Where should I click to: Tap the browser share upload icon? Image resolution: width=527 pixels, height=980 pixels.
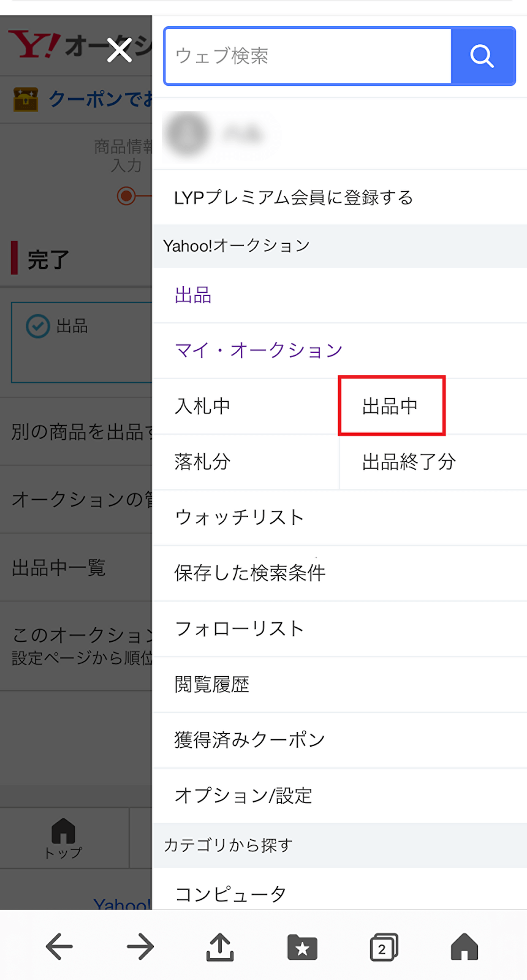click(x=220, y=946)
